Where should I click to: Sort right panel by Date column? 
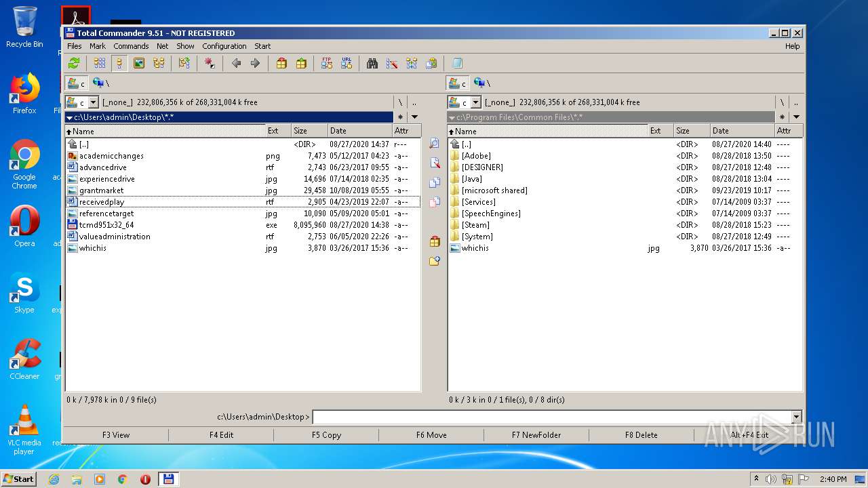(x=742, y=131)
